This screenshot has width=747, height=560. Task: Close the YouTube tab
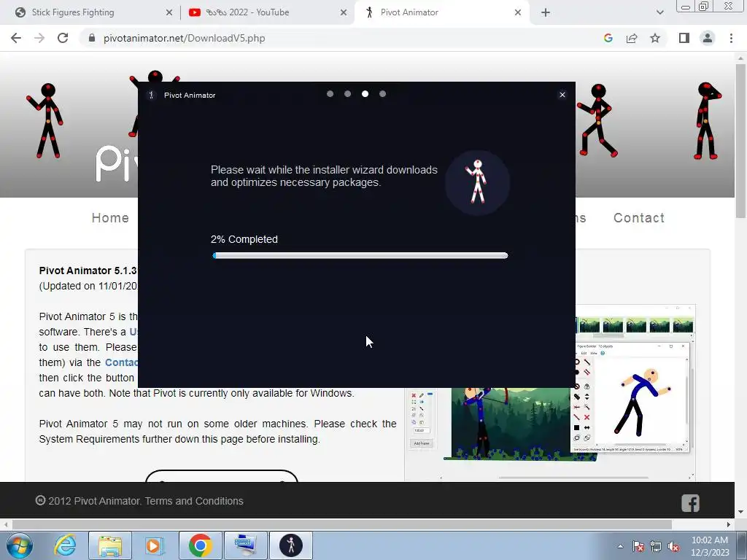point(344,12)
